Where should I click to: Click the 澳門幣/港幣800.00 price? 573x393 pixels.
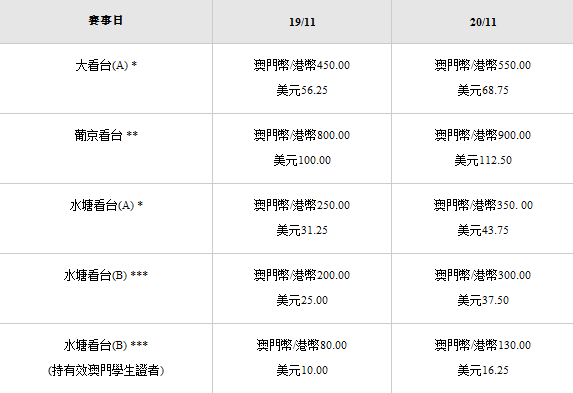click(x=302, y=135)
